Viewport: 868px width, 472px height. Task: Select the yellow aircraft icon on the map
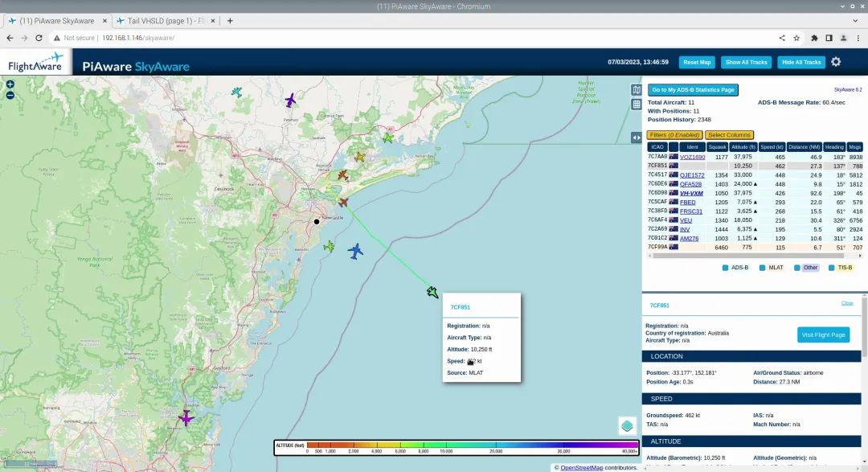[360, 157]
